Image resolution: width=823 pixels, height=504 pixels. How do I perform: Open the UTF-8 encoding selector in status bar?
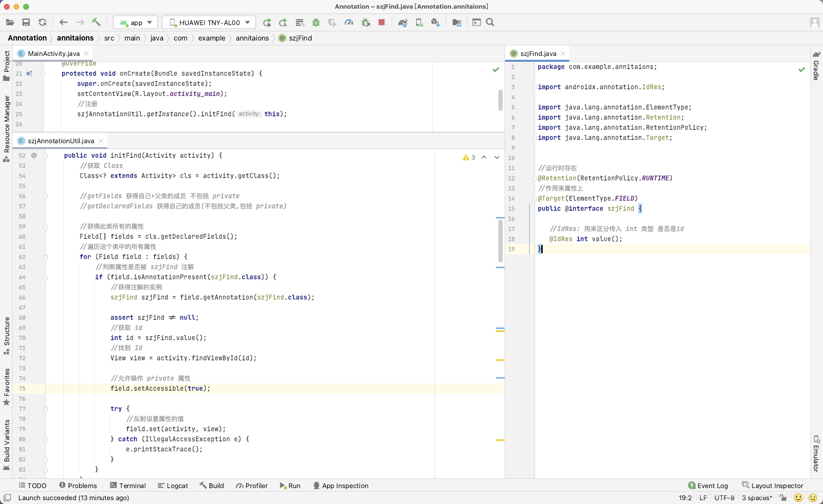[x=724, y=498]
